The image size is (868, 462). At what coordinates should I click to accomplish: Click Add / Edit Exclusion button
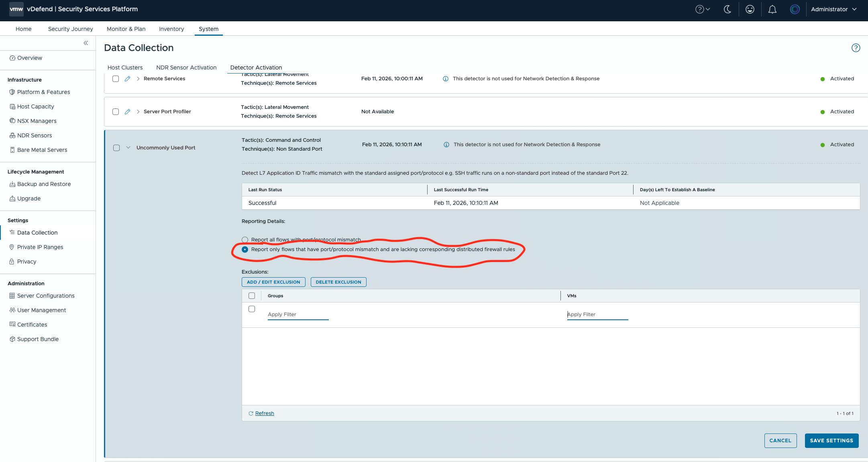[x=273, y=282]
